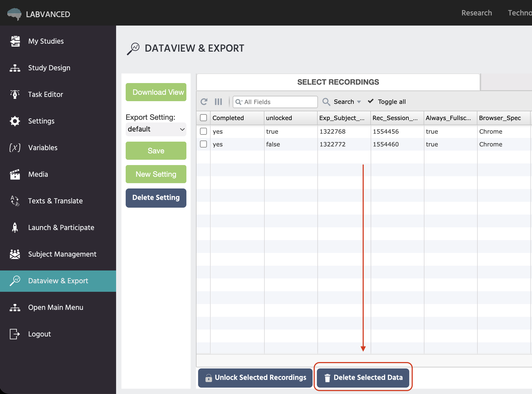Click the Browser_Spec column header
The width and height of the screenshot is (532, 394).
tap(504, 118)
